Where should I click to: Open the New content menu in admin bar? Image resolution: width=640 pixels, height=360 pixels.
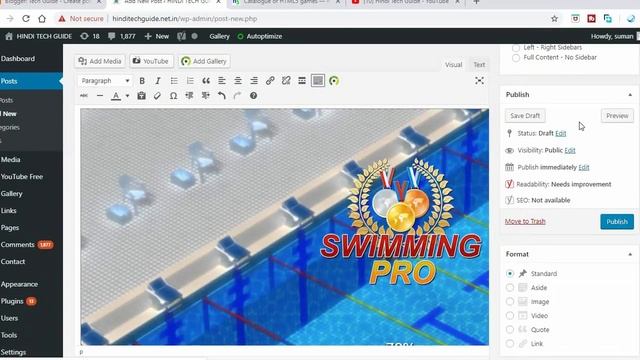tap(157, 36)
